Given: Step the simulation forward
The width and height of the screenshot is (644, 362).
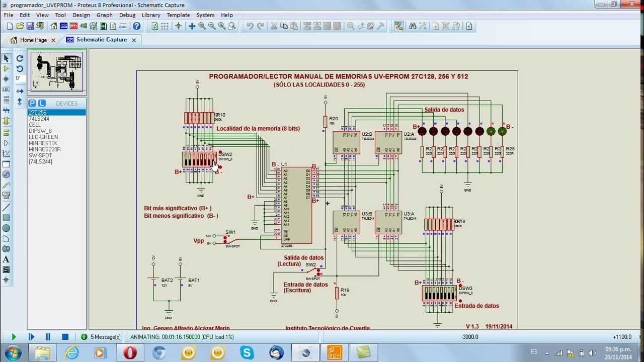Looking at the screenshot, I should (x=31, y=337).
